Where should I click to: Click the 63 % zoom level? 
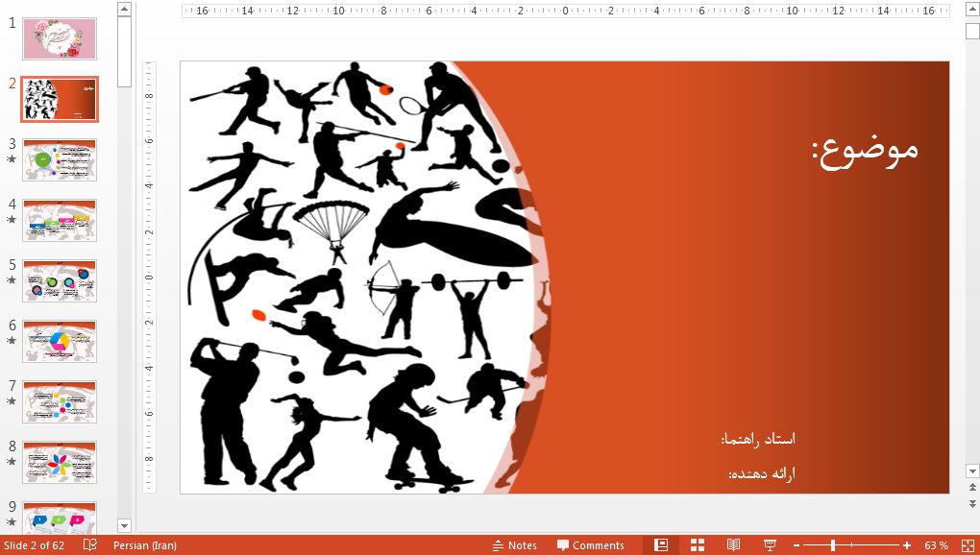(936, 545)
